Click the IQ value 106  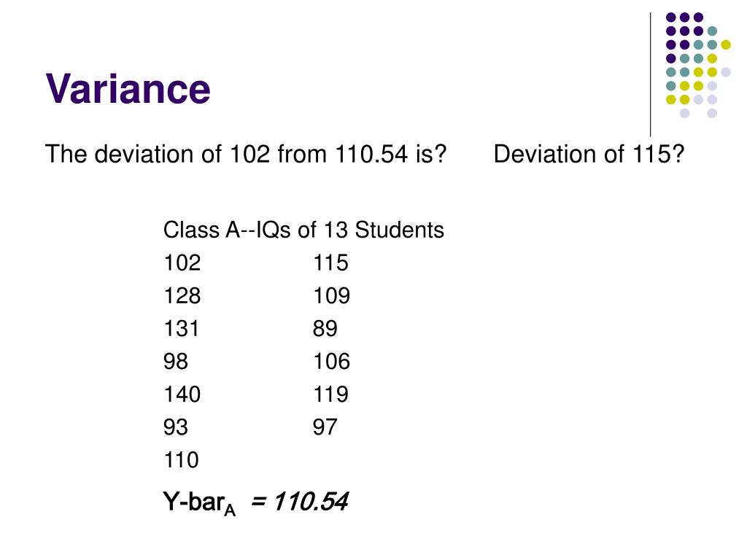332,362
